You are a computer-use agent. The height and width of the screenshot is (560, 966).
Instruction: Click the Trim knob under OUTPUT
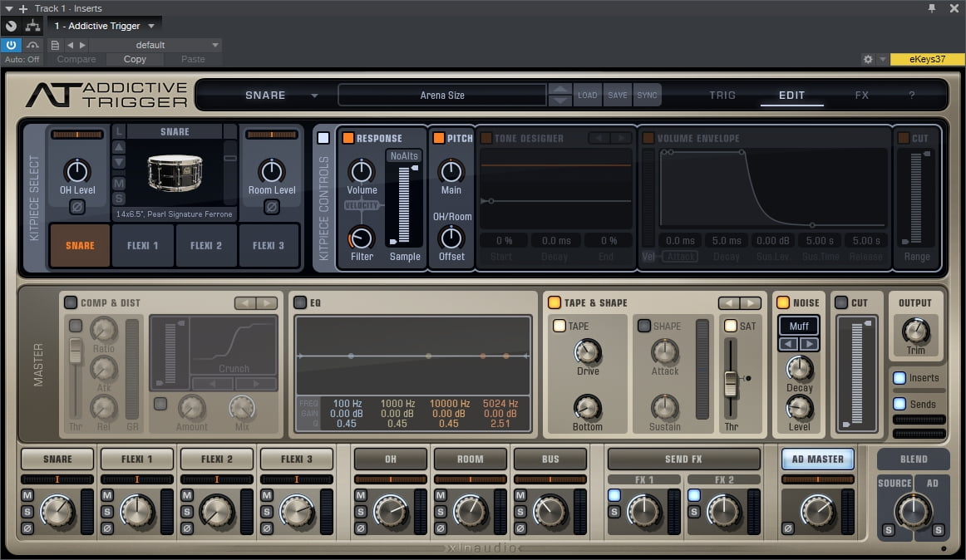coord(915,331)
